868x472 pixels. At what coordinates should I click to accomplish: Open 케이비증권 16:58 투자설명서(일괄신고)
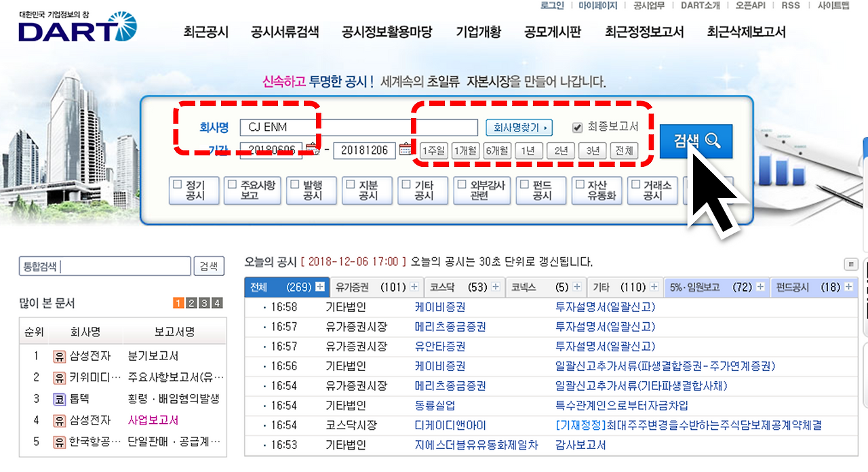[605, 307]
